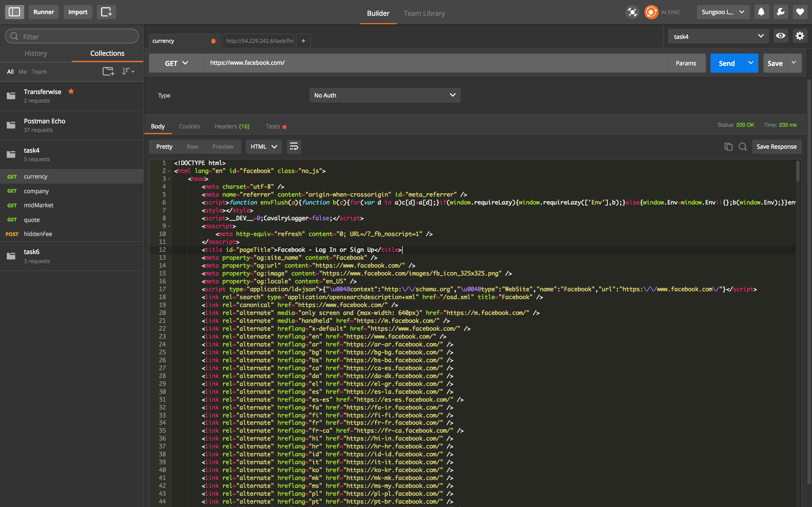Toggle the sidebar panel icon

(x=14, y=12)
